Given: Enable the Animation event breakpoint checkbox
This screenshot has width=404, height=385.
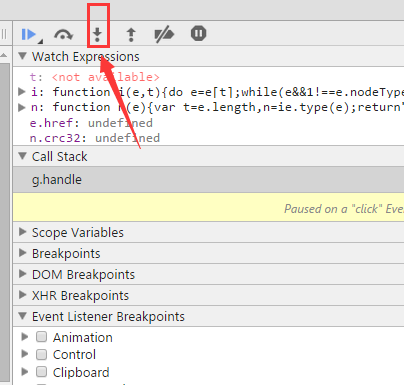Looking at the screenshot, I should click(x=41, y=337).
